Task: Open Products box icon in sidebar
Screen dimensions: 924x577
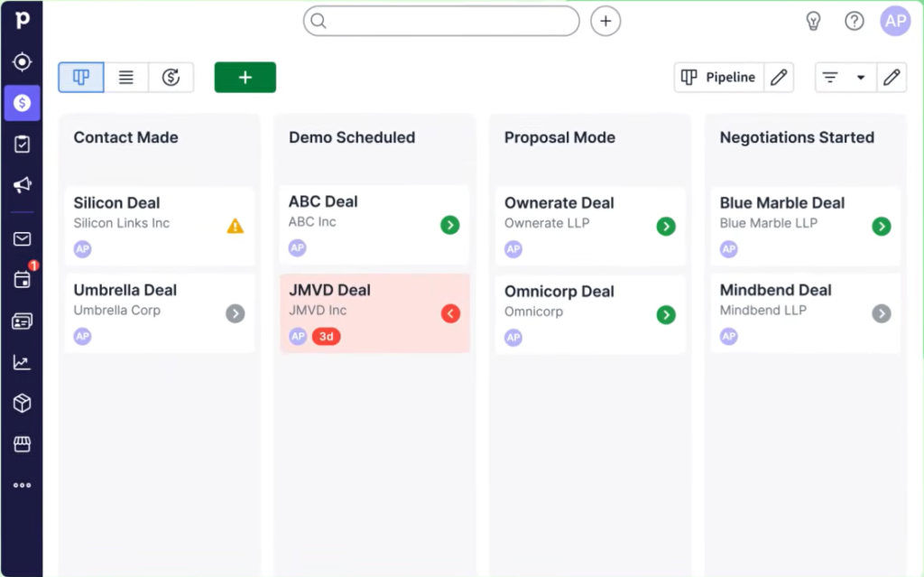Action: pyautogui.click(x=22, y=403)
